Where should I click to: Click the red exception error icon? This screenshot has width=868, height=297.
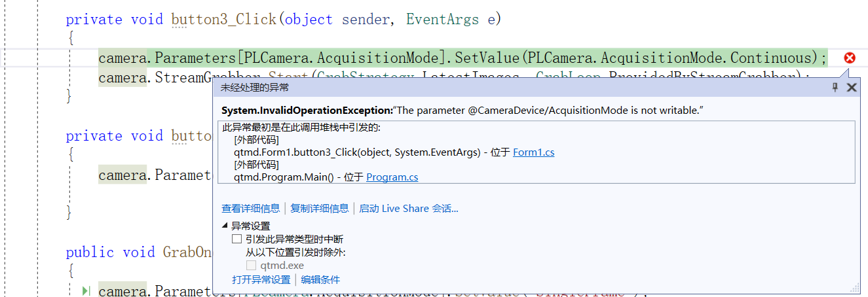(850, 58)
